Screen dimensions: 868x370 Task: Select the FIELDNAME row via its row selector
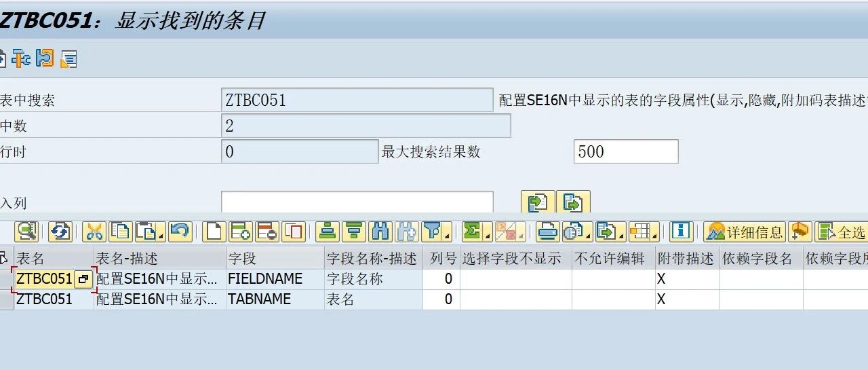pos(6,279)
